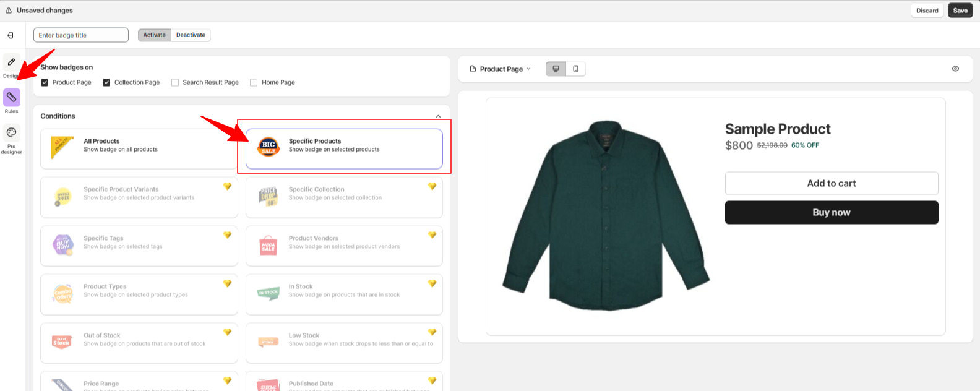
Task: Select the Specific Products condition
Action: (344, 148)
